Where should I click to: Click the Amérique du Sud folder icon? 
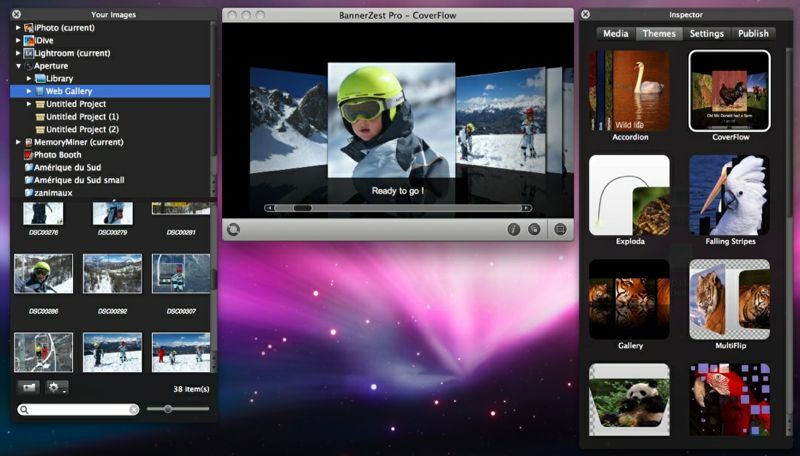click(29, 167)
